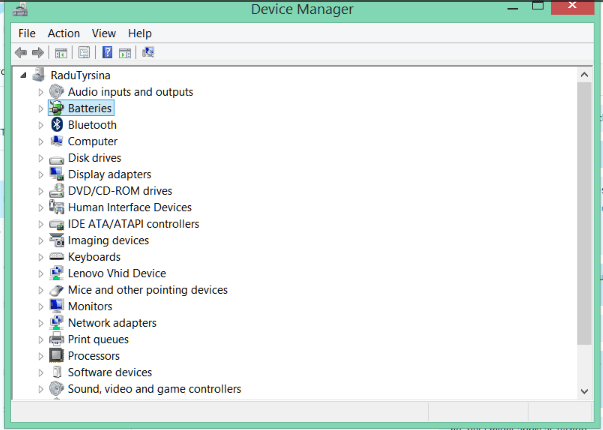This screenshot has width=603, height=430.
Task: Open the Action menu
Action: pos(64,33)
